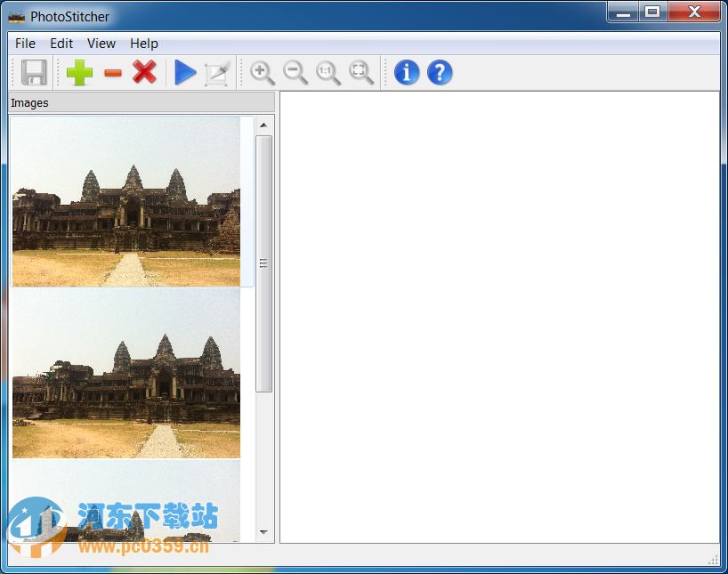
Task: Remove selected image using the red minus icon
Action: click(x=111, y=73)
